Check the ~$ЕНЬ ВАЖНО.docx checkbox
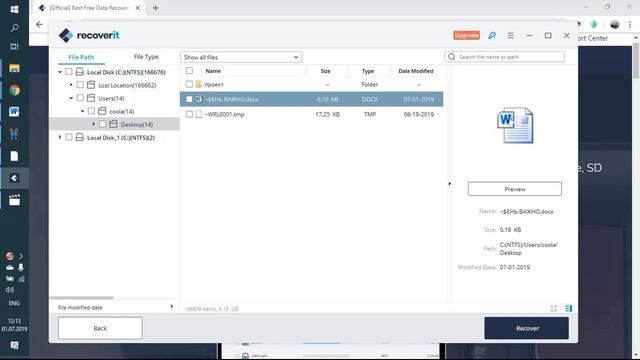 tap(189, 99)
